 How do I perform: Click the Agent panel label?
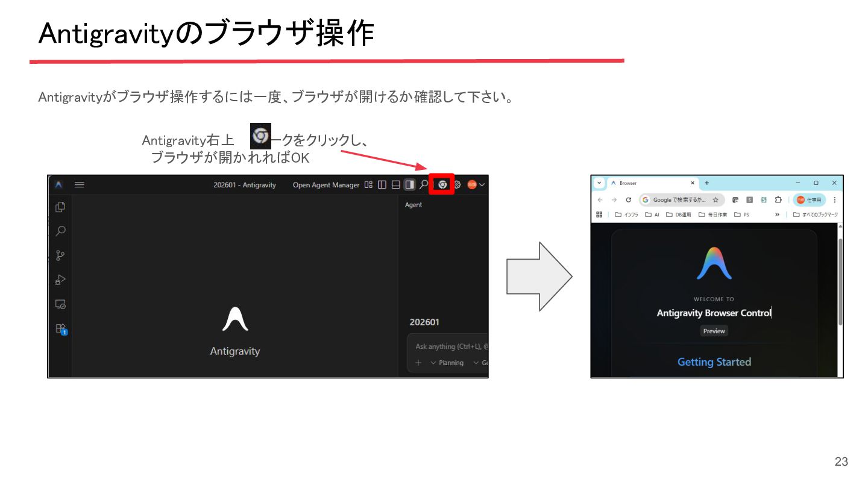pyautogui.click(x=414, y=205)
